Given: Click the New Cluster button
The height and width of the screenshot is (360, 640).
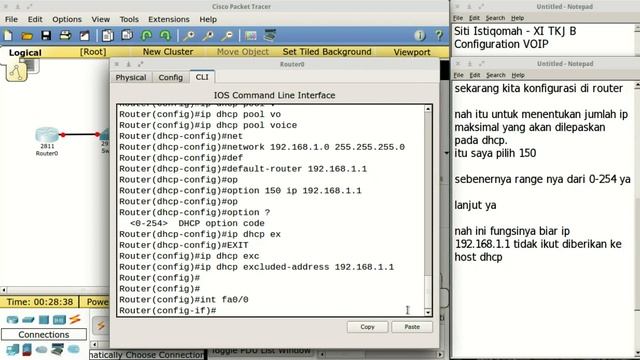Looking at the screenshot, I should (168, 52).
